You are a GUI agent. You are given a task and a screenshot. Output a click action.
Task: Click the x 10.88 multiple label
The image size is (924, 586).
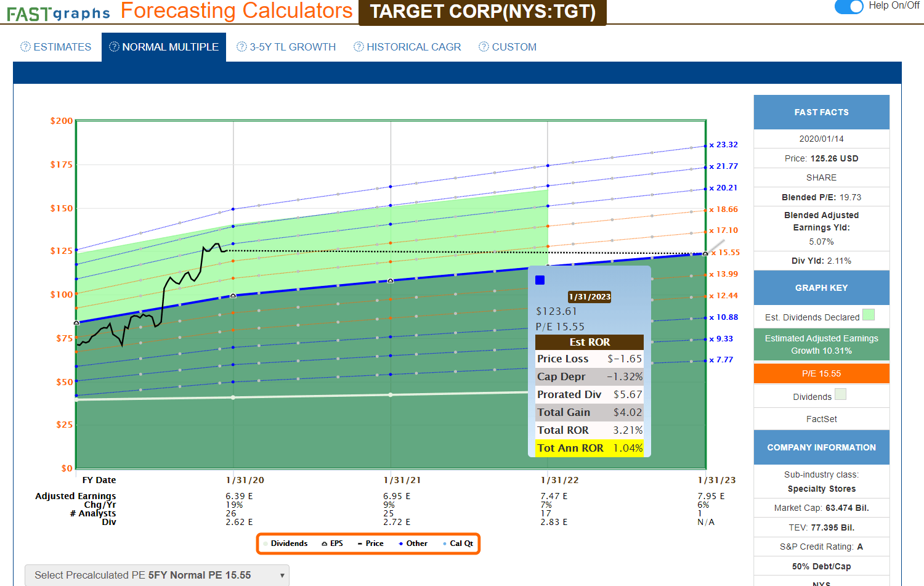coord(724,317)
